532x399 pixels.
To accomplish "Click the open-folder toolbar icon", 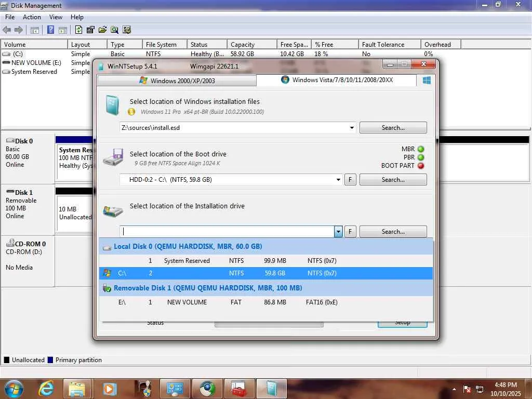I will click(x=102, y=30).
